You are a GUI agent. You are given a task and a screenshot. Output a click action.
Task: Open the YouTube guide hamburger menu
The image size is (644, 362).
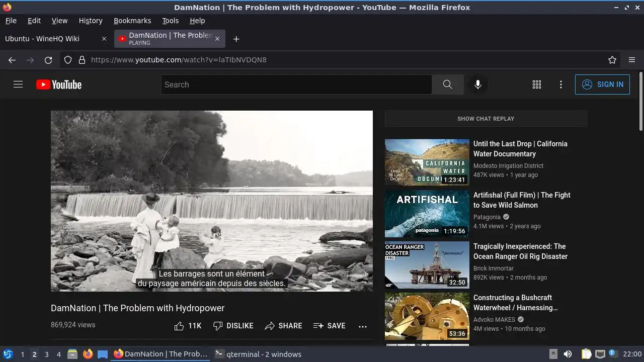[18, 84]
